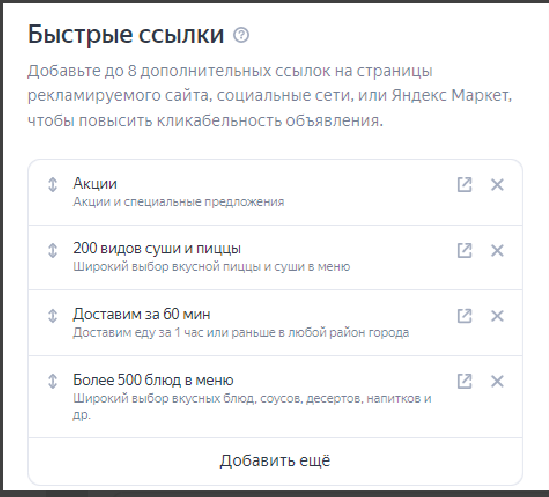
Task: Remove the Доставим за 60 мин link
Action: click(x=497, y=316)
